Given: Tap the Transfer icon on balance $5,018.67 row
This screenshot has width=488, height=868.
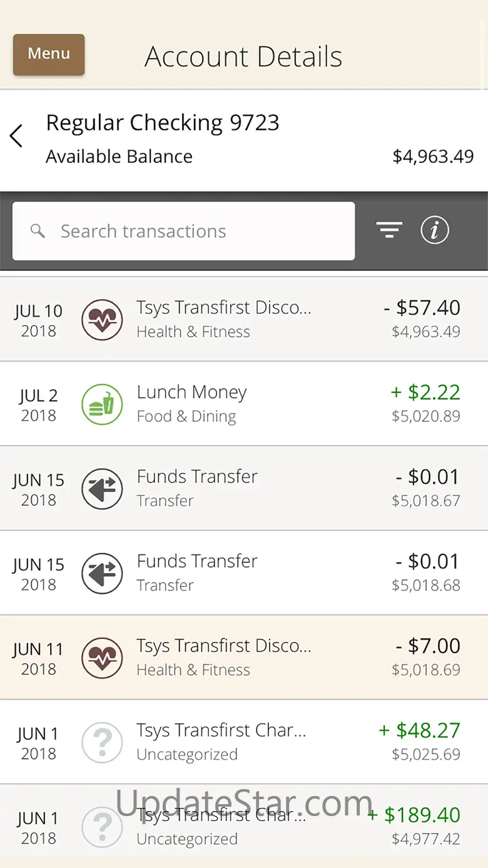Looking at the screenshot, I should [102, 488].
